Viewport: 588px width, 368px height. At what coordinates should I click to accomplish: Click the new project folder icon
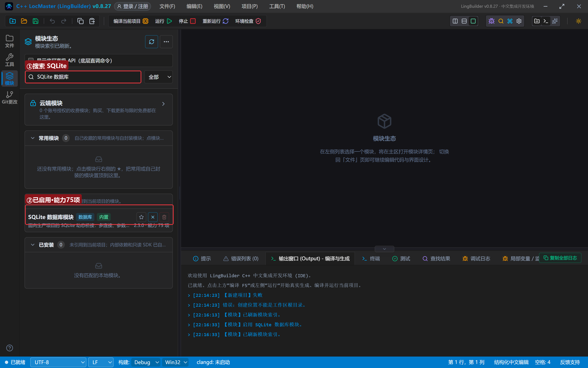coord(13,21)
